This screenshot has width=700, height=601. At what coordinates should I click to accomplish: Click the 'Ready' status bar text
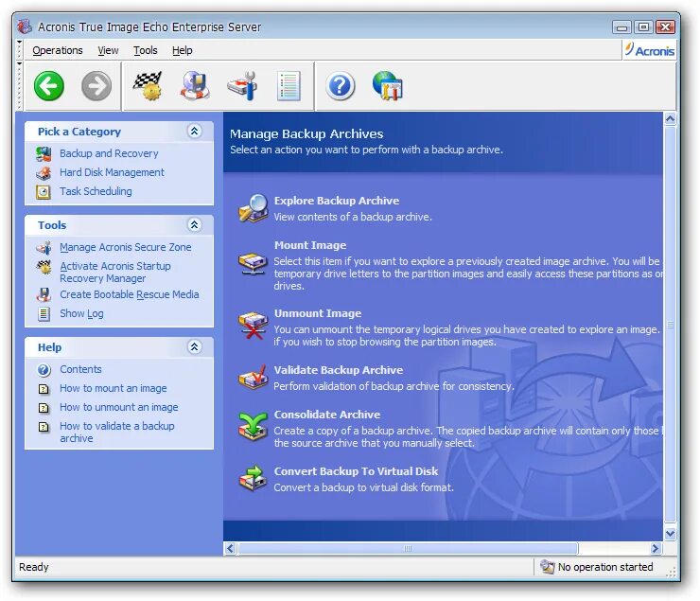point(33,567)
